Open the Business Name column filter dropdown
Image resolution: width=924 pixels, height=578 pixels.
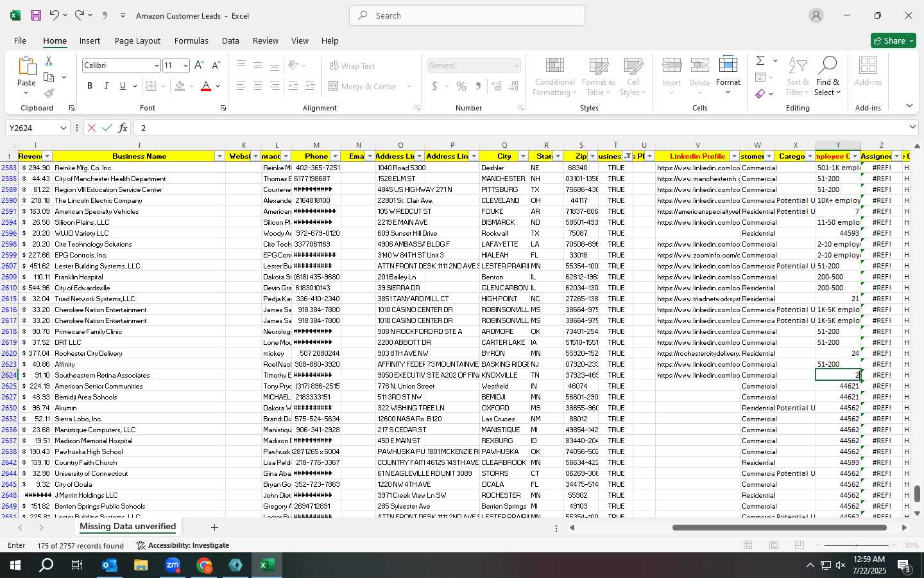[219, 156]
